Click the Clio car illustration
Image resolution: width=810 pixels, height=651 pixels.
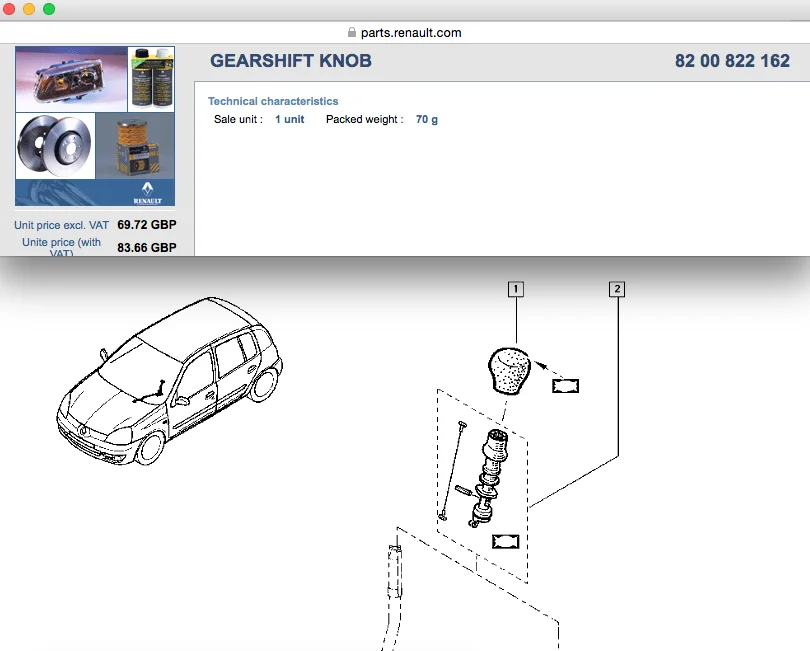pos(169,381)
